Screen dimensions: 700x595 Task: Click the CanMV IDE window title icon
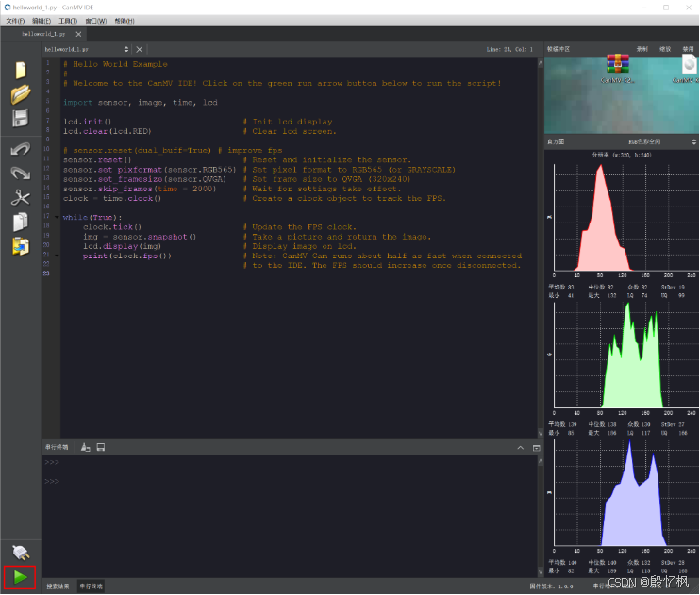[x=8, y=8]
